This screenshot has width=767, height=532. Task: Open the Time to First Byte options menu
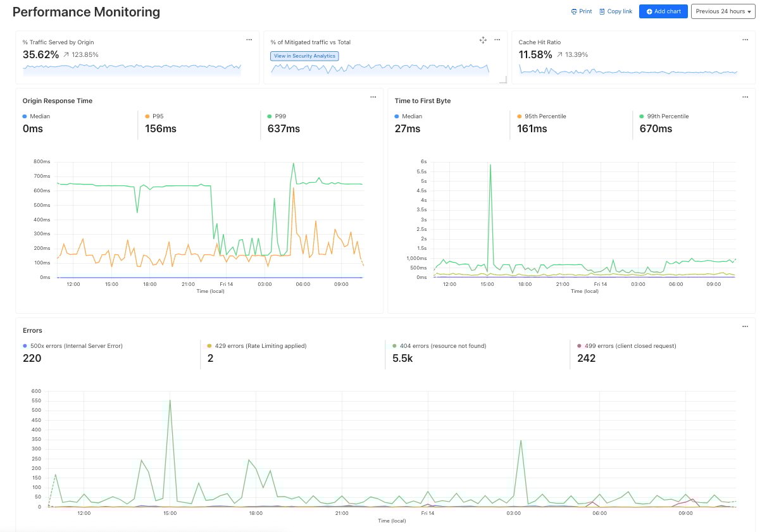coord(745,97)
